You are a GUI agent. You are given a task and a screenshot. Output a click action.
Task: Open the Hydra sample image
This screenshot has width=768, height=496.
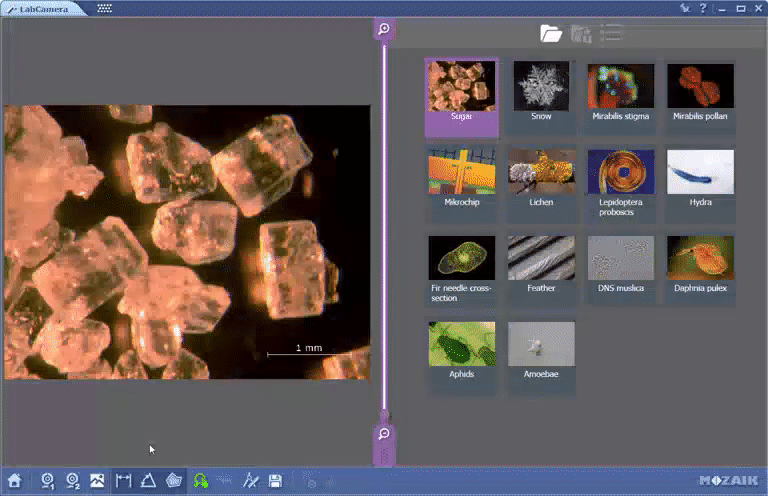(700, 178)
